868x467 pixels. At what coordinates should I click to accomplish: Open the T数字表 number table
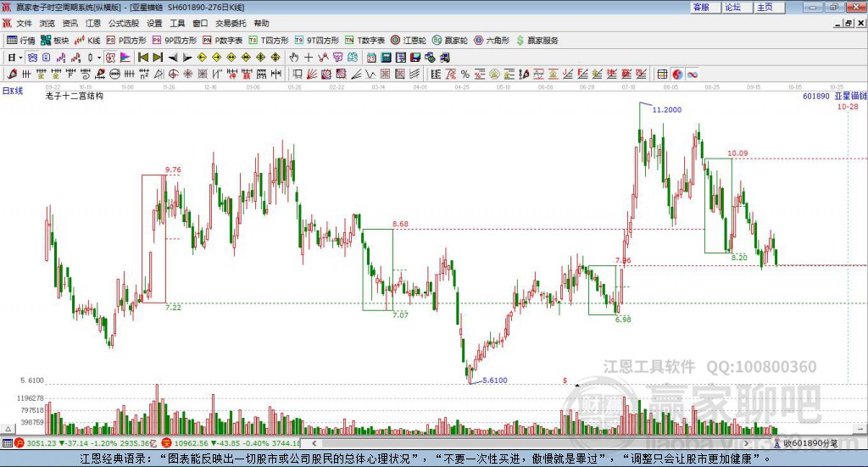[x=364, y=41]
